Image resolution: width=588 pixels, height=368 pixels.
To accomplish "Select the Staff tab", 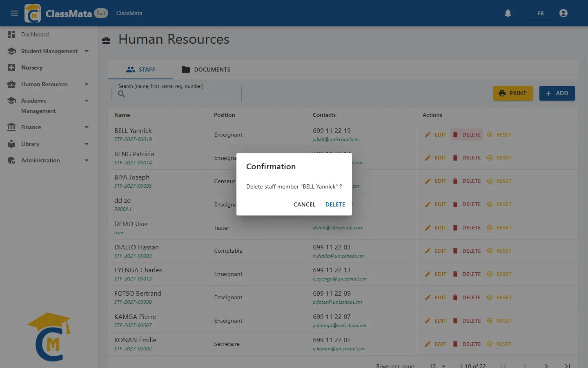I will pyautogui.click(x=140, y=70).
